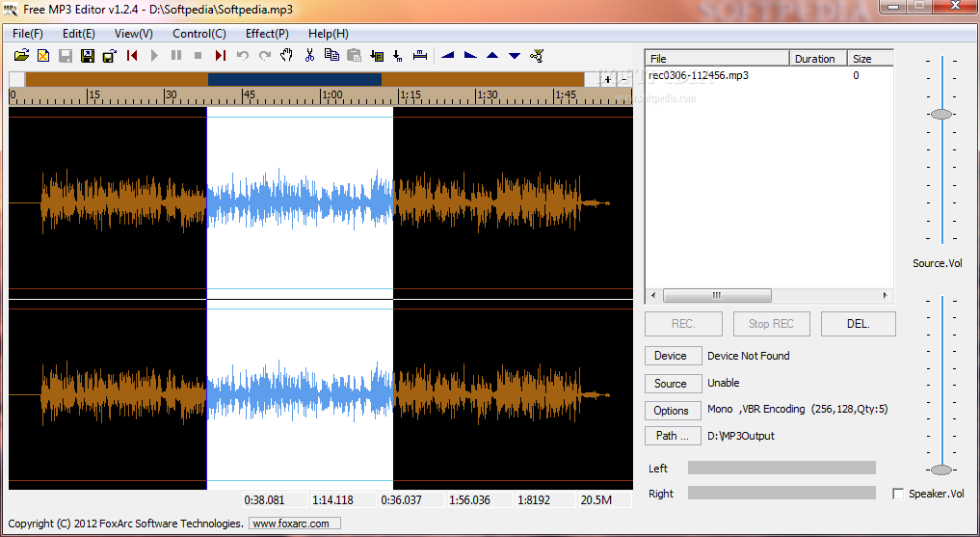Sort recordings by the Duration column header
Screen dimensions: 980x537
(818, 59)
